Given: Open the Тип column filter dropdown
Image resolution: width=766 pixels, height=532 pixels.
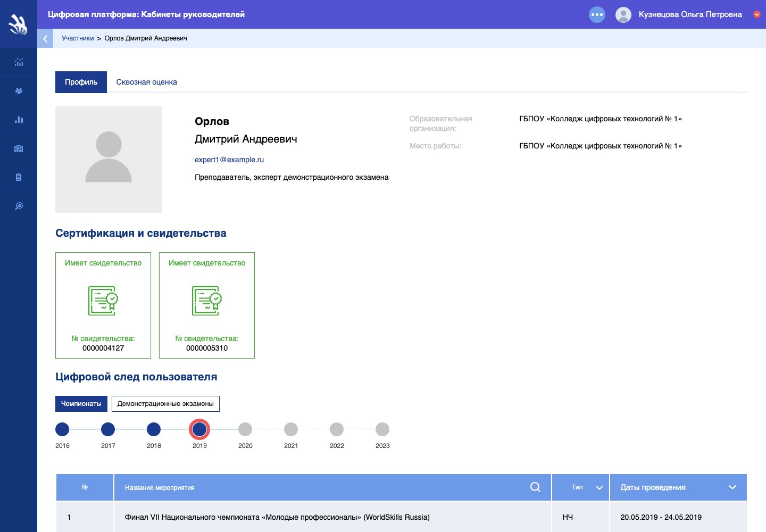Looking at the screenshot, I should point(600,487).
